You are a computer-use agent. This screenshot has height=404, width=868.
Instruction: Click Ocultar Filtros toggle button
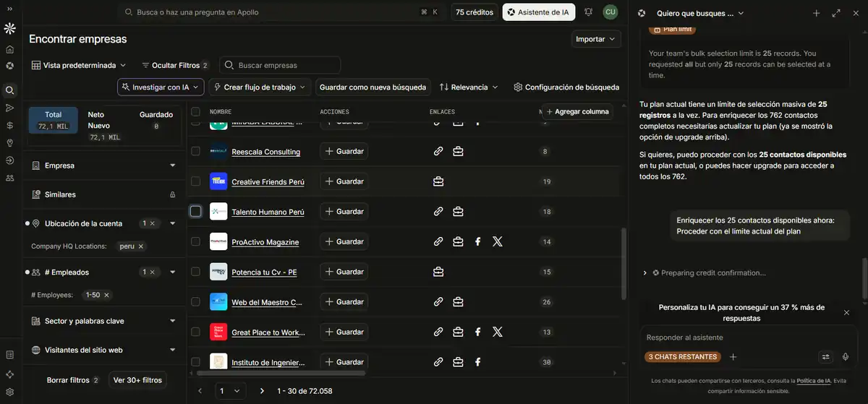point(175,65)
